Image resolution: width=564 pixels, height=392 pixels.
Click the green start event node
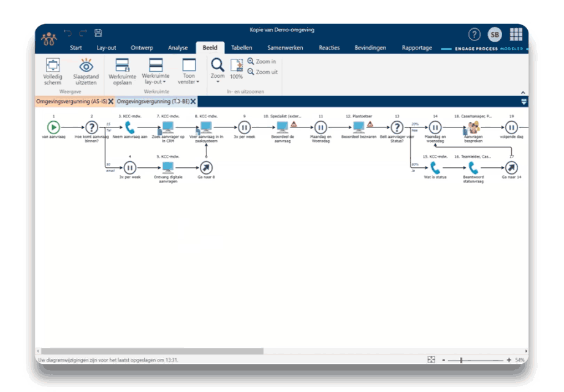point(53,127)
